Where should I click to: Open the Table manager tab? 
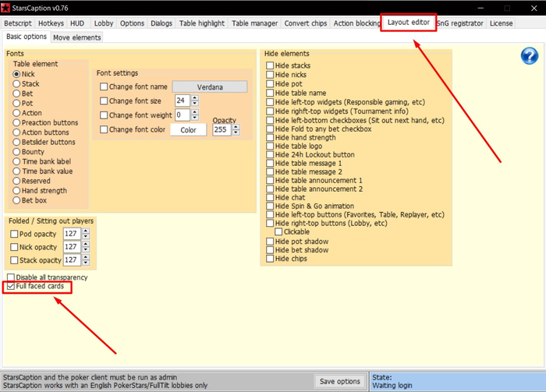click(254, 23)
